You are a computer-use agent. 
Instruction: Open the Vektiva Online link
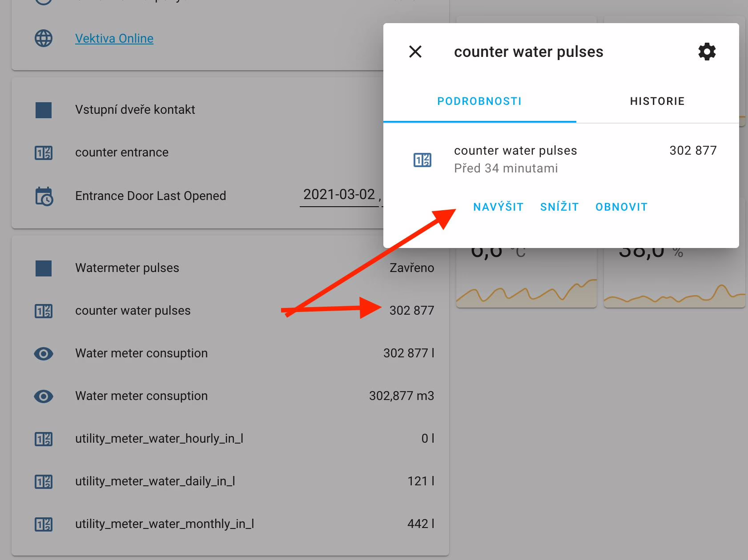114,39
